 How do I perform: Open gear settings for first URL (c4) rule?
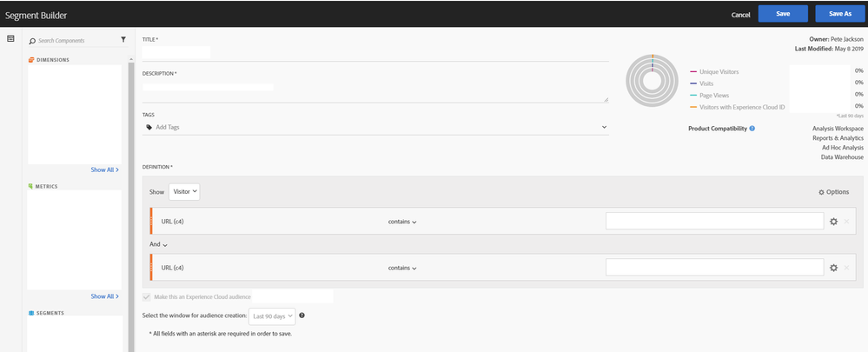pos(833,222)
